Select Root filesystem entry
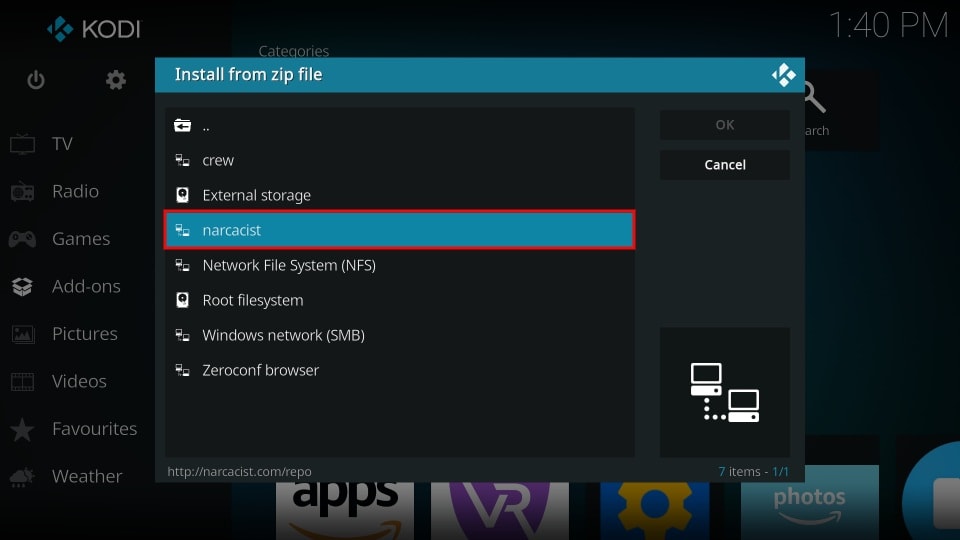 click(x=399, y=300)
